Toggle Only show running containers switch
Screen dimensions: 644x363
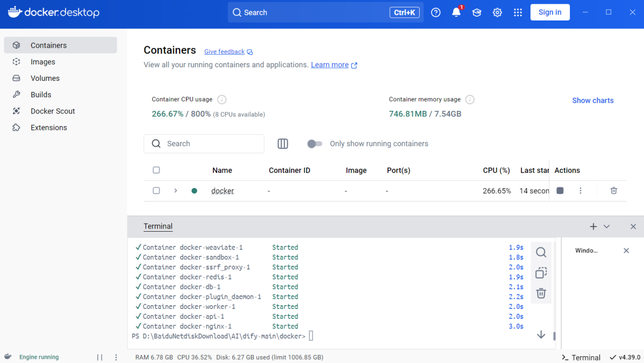tap(315, 143)
